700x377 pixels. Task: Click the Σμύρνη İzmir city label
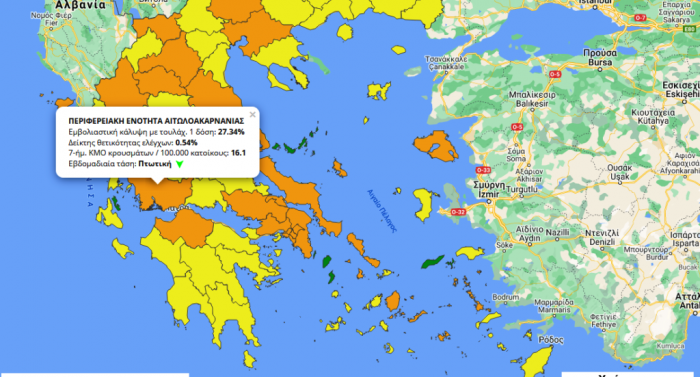489,189
